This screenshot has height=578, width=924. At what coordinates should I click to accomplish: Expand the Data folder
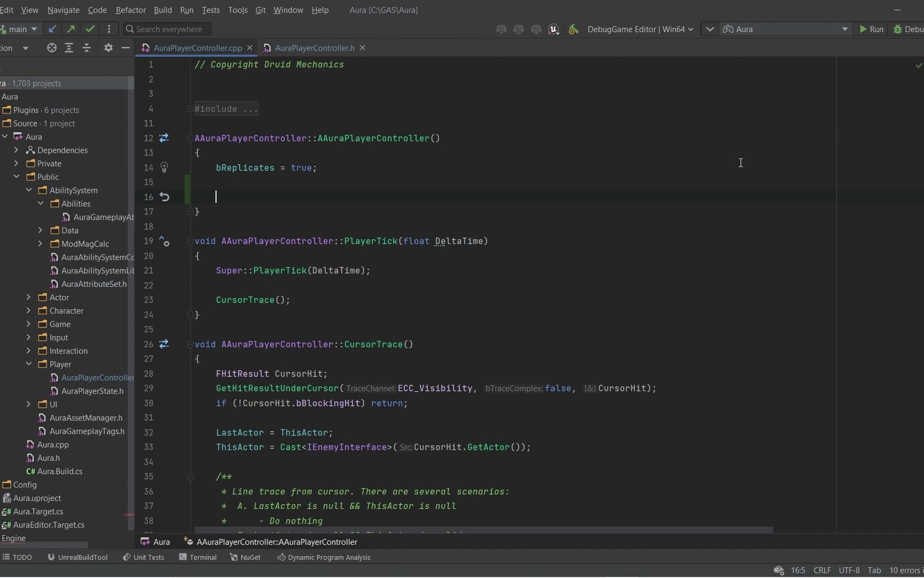pyautogui.click(x=41, y=230)
